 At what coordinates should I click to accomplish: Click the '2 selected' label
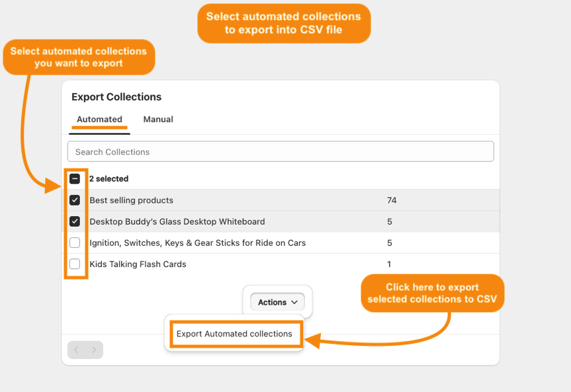pyautogui.click(x=109, y=178)
